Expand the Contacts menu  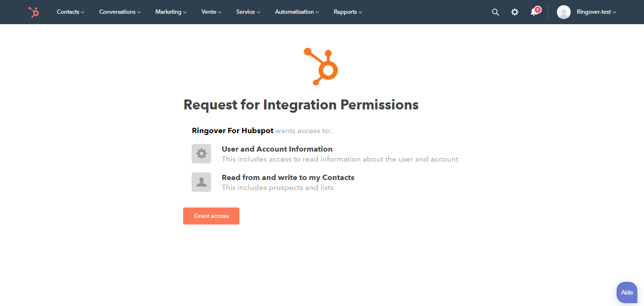tap(71, 12)
